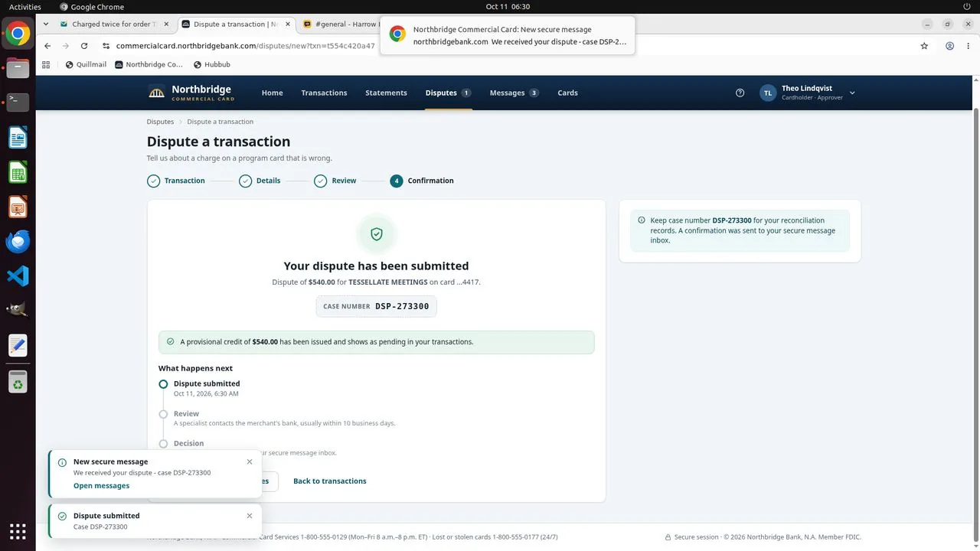Click the Disputes breadcrumb link
Screen dimensions: 980x551
coord(160,122)
